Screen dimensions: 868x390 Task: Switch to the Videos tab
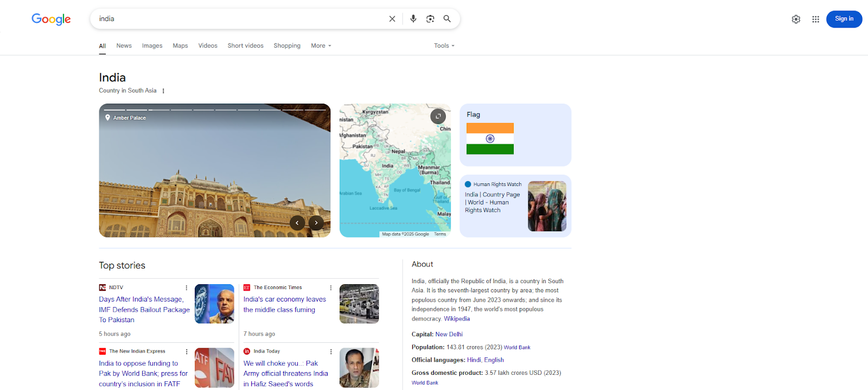[208, 46]
